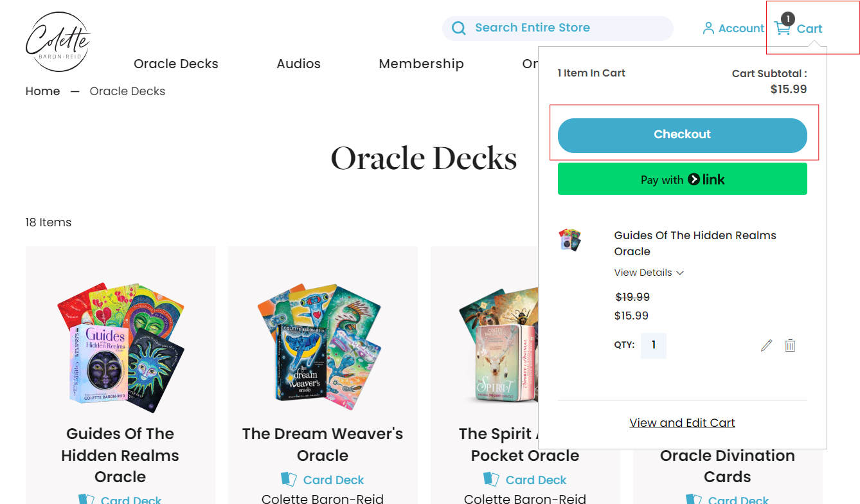Open the Audios menu
This screenshot has height=504, width=860.
(298, 64)
